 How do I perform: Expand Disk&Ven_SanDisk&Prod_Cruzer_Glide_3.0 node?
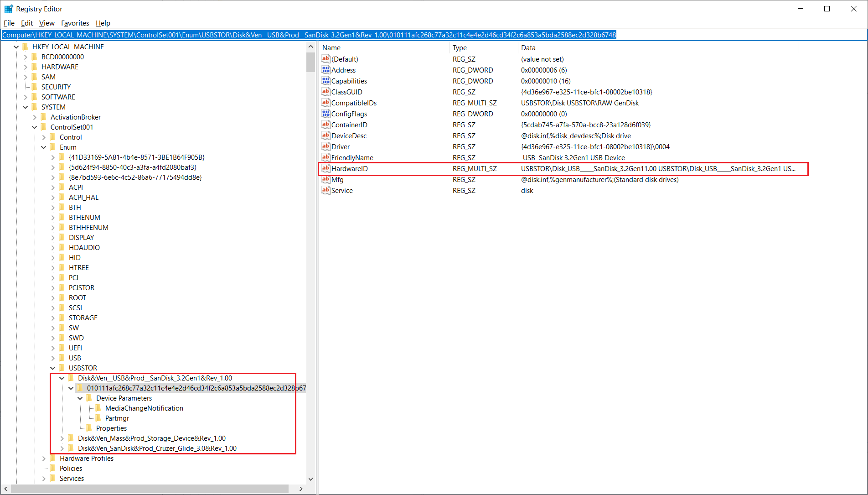click(62, 448)
